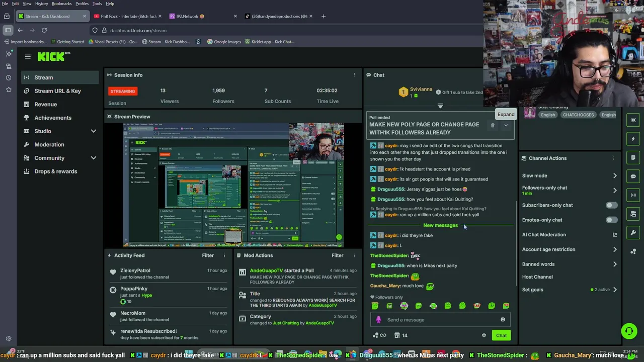Viewport: 644px width, 362px height.
Task: Open the history clock icon in browser sidebar
Action: point(9,78)
